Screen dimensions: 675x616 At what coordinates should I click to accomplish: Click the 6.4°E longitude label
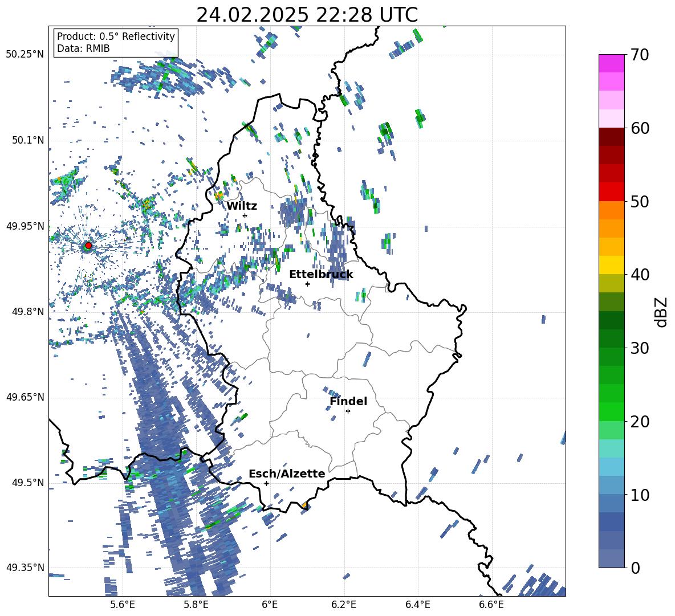[417, 605]
